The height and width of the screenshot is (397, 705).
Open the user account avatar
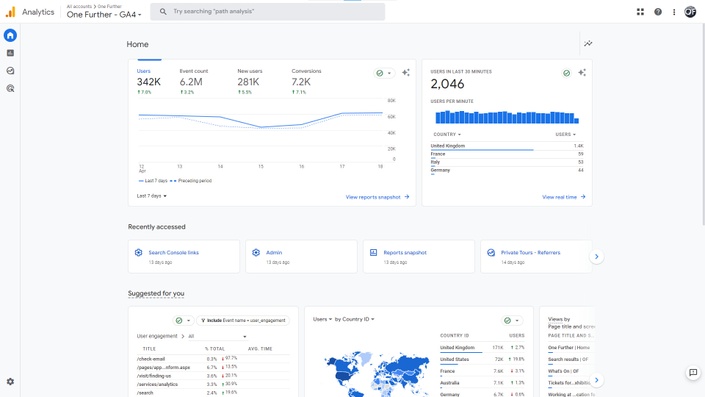pyautogui.click(x=690, y=12)
